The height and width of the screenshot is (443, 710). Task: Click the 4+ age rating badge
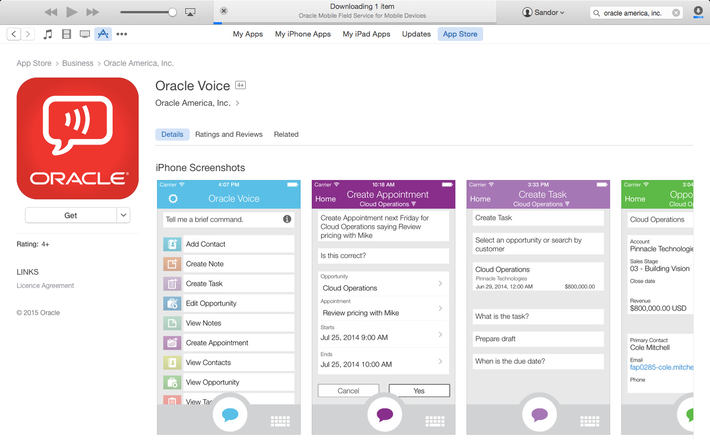pyautogui.click(x=240, y=85)
